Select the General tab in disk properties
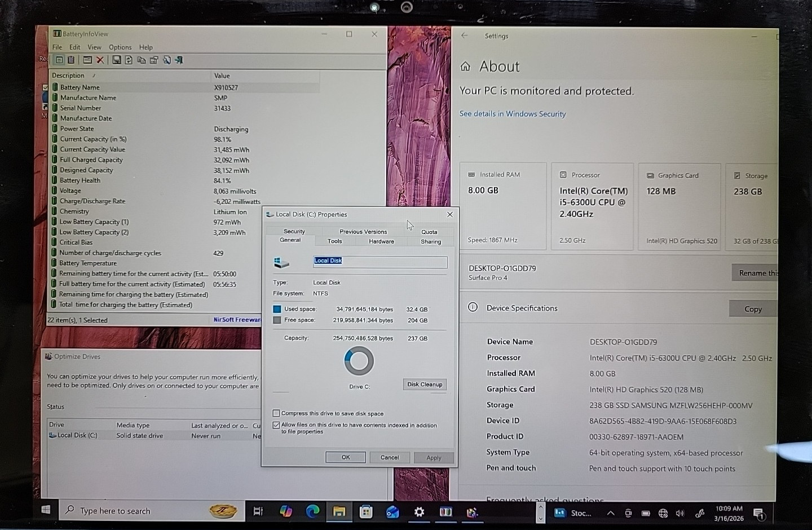 click(x=290, y=240)
